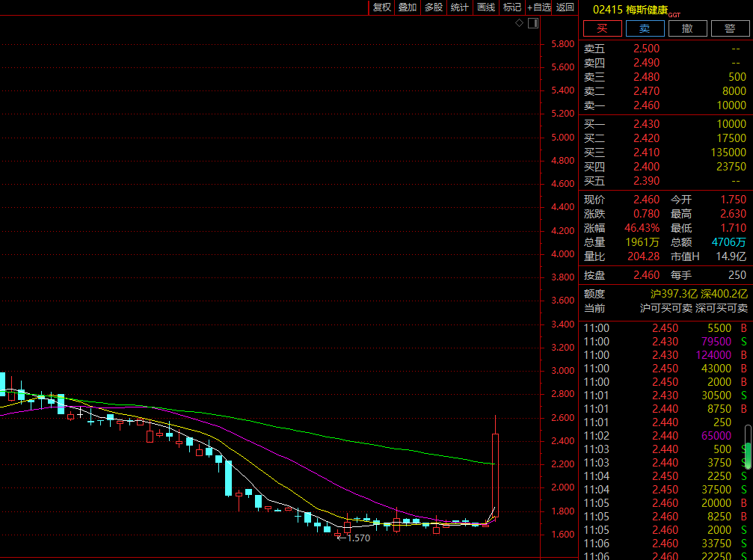Select the 卖五 price 2.500
753x560 pixels.
click(x=646, y=49)
